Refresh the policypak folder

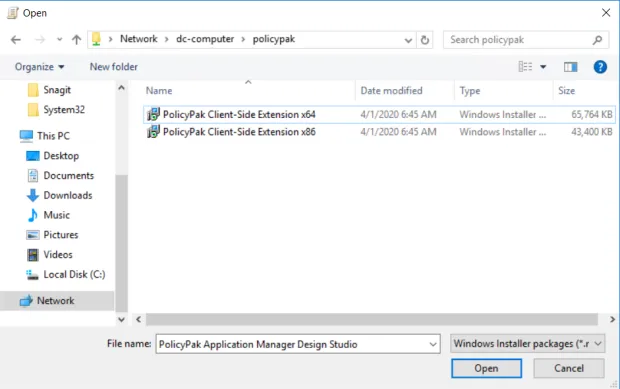pyautogui.click(x=425, y=40)
